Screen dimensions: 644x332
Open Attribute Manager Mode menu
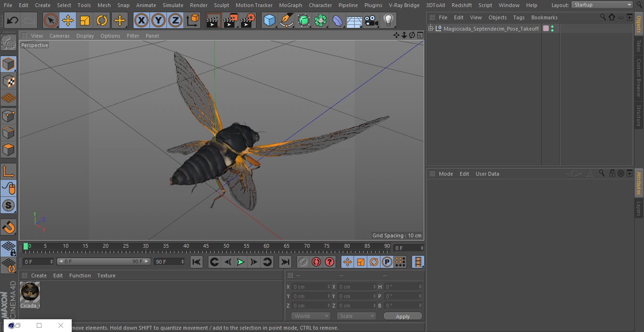pos(446,174)
